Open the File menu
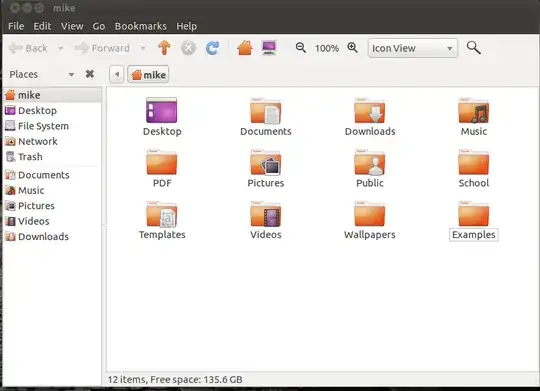 pos(16,26)
